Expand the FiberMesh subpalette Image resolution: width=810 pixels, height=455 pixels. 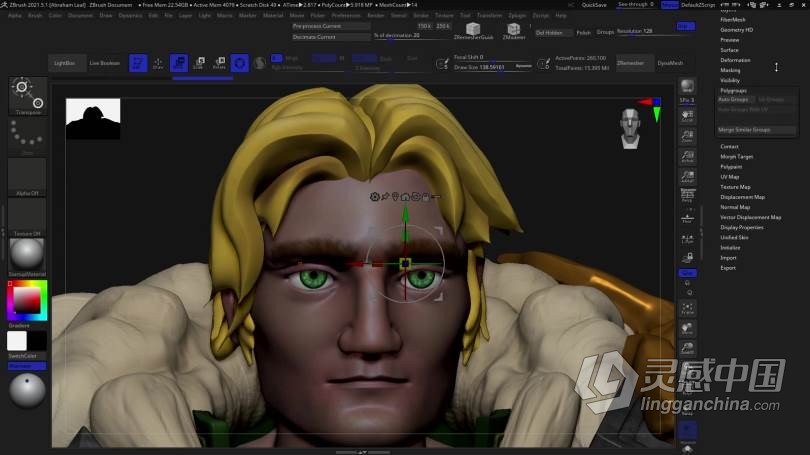[733, 20]
